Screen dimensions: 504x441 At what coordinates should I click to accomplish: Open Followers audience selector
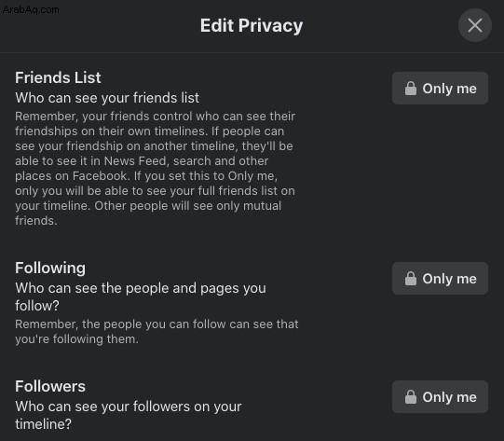(440, 396)
